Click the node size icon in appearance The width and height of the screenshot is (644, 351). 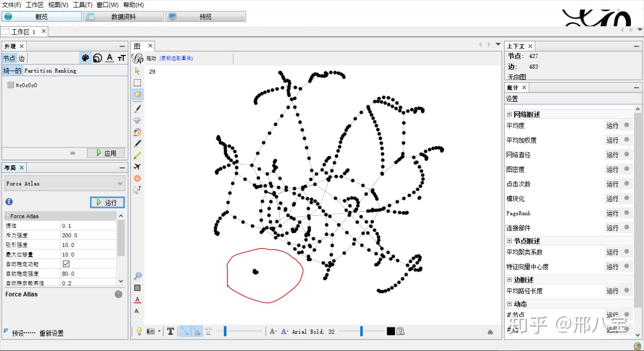click(x=98, y=58)
